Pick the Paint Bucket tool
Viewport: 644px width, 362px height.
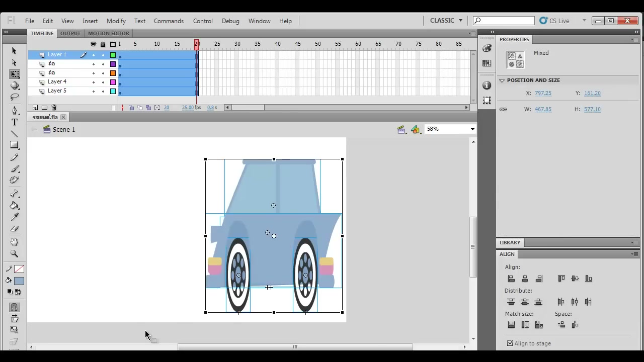[14, 206]
